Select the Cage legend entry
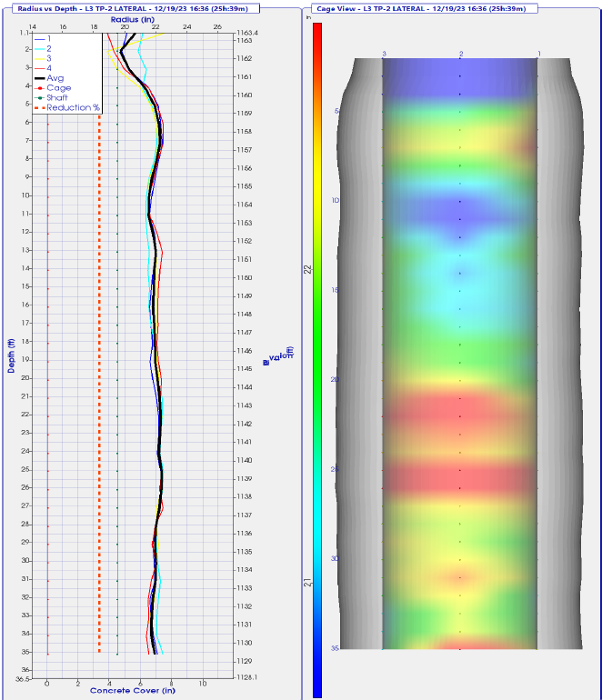602x700 pixels. [53, 88]
